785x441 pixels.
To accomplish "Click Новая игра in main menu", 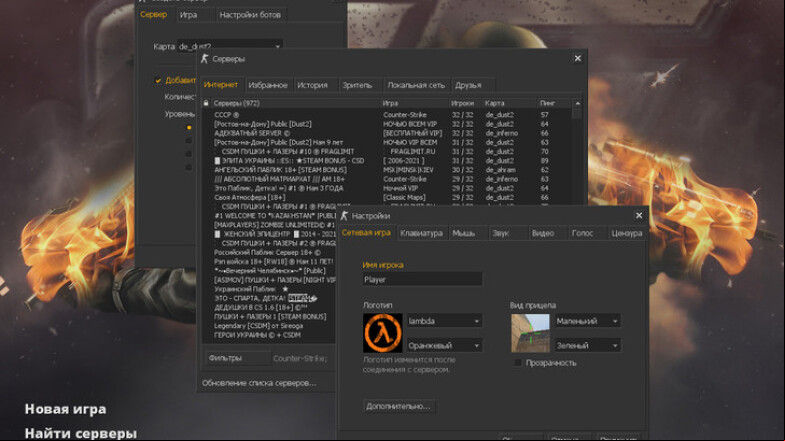I will (66, 409).
